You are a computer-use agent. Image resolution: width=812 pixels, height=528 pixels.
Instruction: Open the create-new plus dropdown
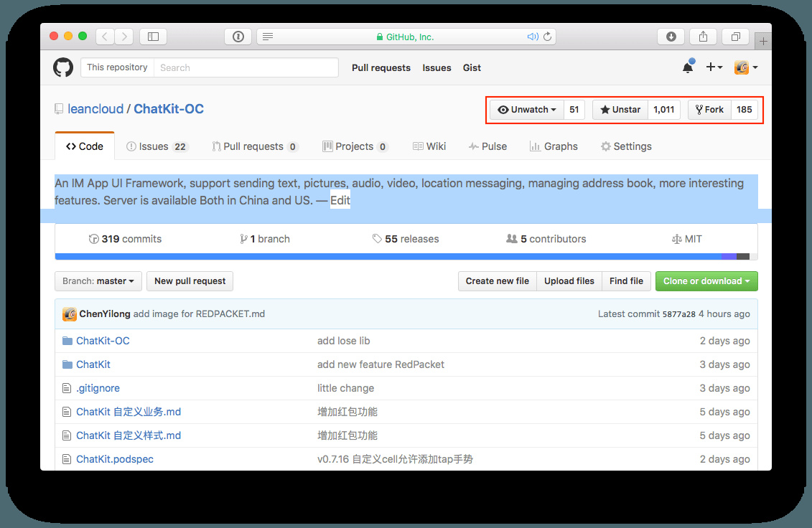click(714, 67)
